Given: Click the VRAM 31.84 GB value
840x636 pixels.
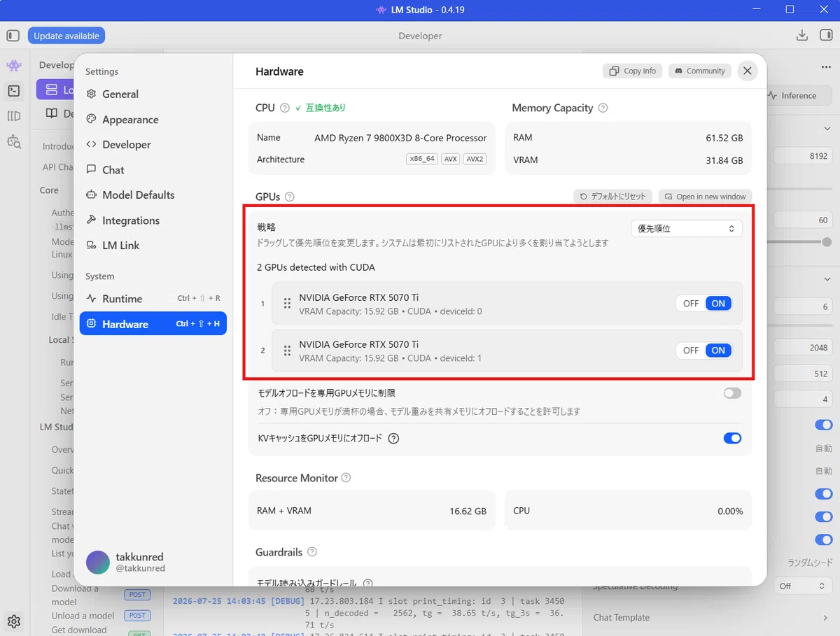Looking at the screenshot, I should point(724,160).
